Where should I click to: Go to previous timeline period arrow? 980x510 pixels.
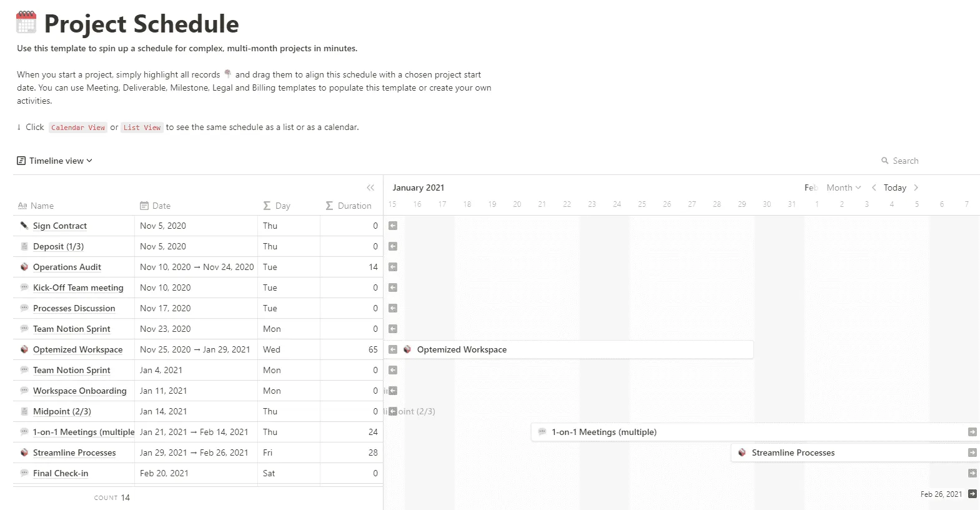[x=874, y=187]
